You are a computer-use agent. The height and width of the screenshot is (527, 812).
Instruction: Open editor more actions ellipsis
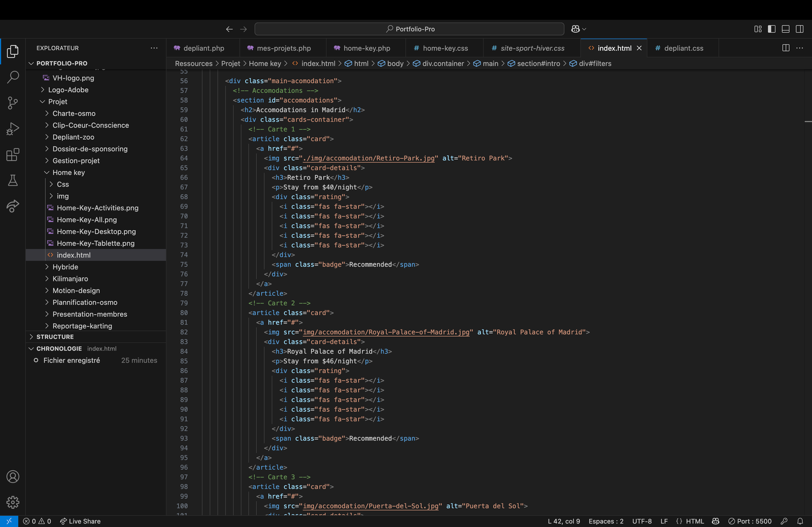pyautogui.click(x=800, y=48)
